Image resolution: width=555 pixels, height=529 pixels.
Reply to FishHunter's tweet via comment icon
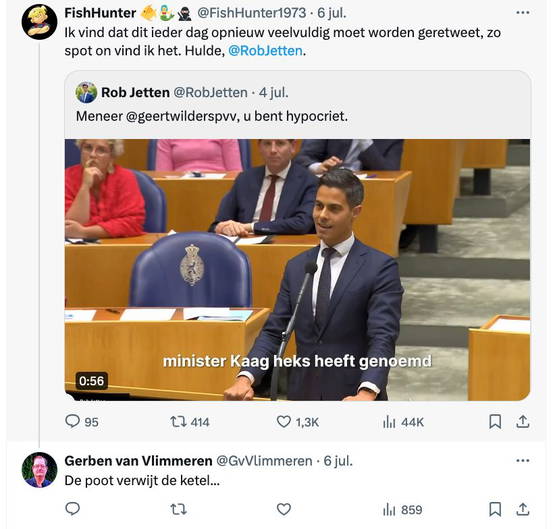(x=73, y=421)
